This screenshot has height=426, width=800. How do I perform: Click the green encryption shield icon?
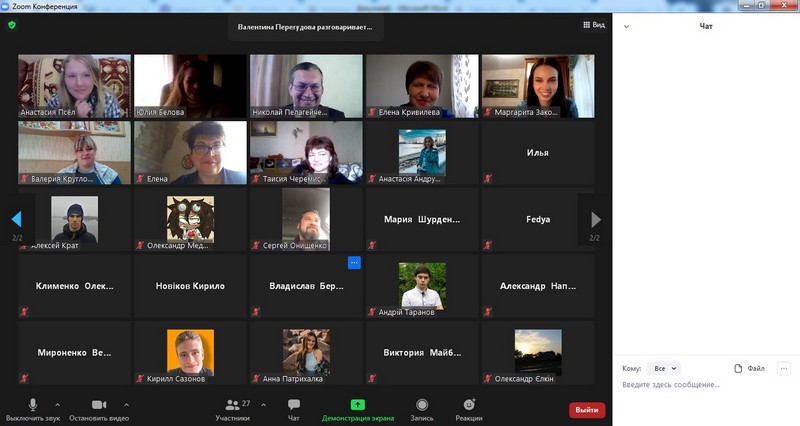click(x=12, y=24)
